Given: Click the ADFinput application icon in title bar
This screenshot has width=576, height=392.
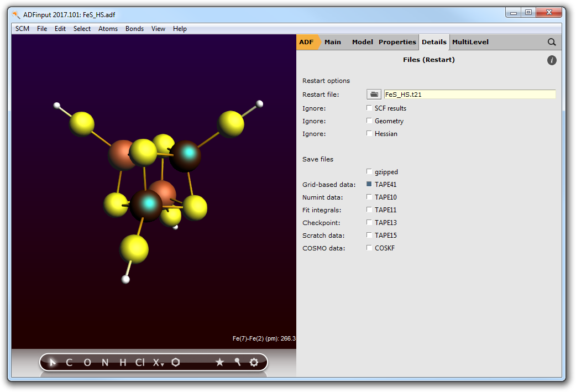Looking at the screenshot, I should (x=16, y=15).
